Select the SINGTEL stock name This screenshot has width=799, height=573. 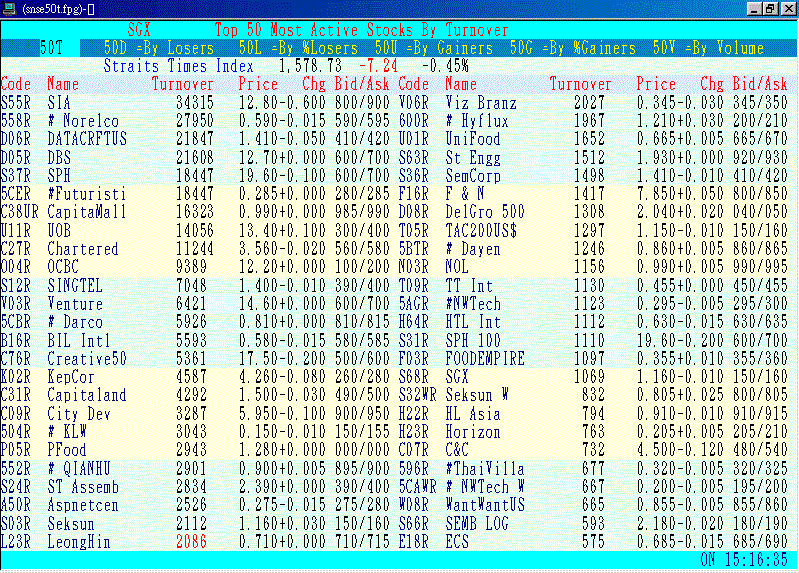coord(75,285)
